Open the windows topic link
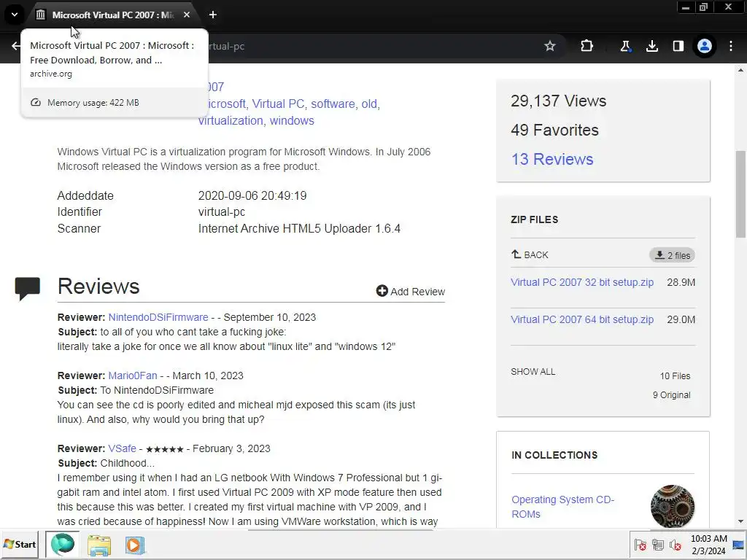Viewport: 747px width, 560px height. (x=292, y=120)
